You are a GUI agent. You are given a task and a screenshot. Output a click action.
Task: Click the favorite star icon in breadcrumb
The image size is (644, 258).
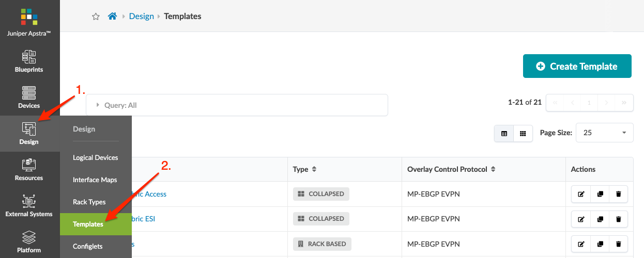pos(96,17)
